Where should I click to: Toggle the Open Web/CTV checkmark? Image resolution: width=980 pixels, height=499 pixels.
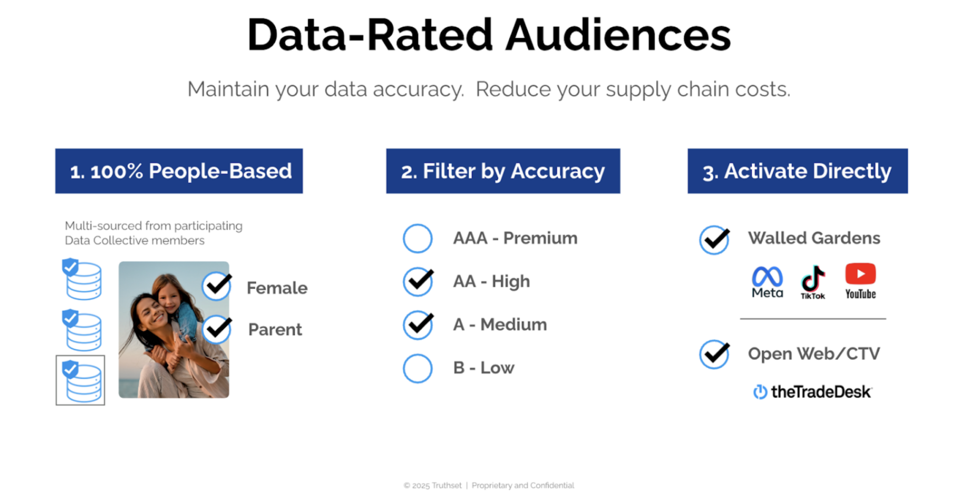pyautogui.click(x=714, y=355)
